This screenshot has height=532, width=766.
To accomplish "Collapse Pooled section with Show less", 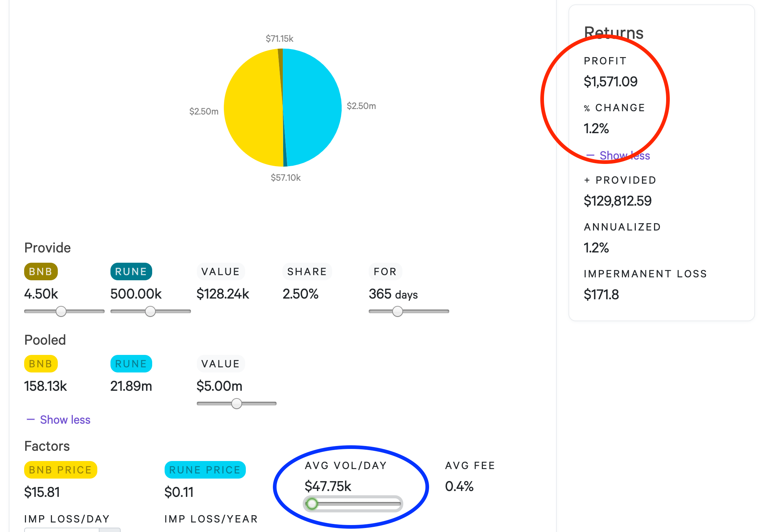I will 59,420.
